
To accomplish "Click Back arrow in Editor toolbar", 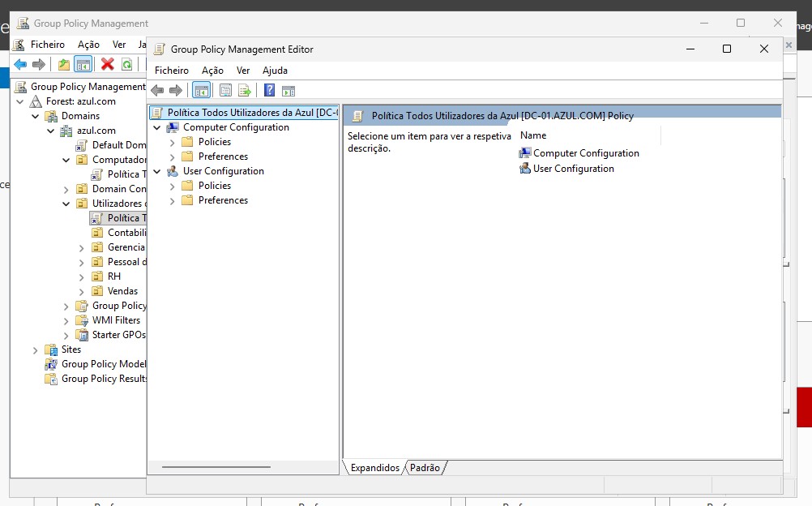I will [x=157, y=91].
